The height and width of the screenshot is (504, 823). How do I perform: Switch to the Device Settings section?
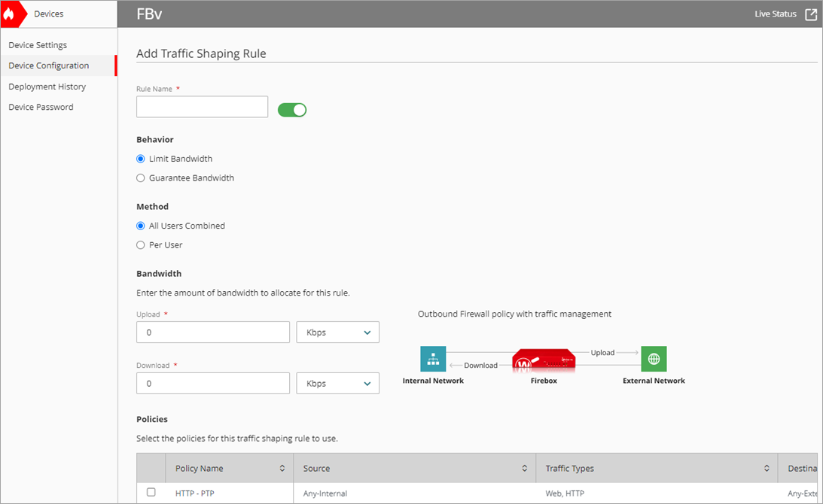click(x=38, y=44)
